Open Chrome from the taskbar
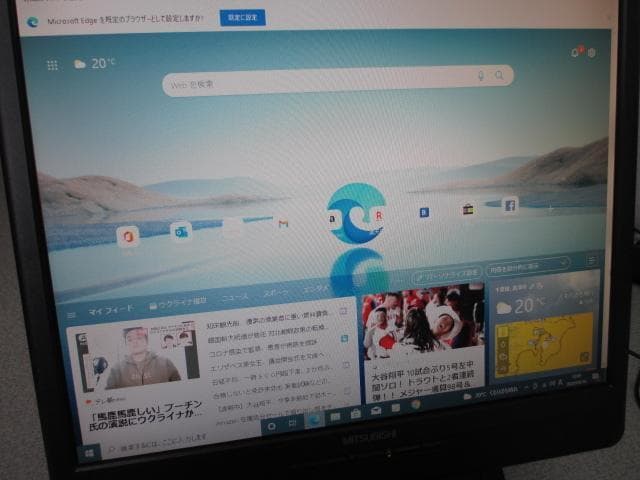Screen dimensions: 640x480 pyautogui.click(x=416, y=404)
